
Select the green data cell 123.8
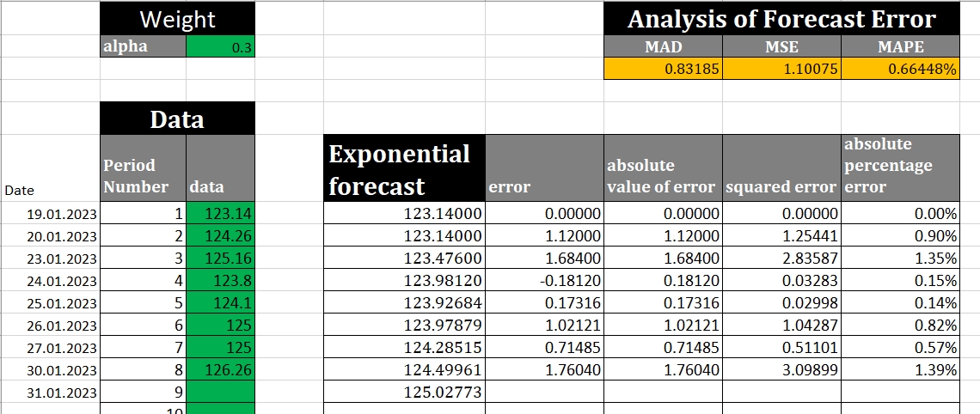(220, 281)
